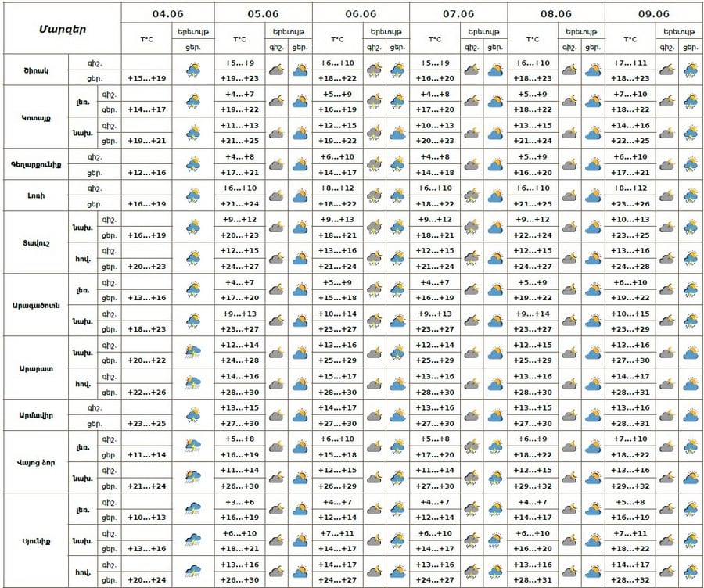
Task: Click the Շիրակ region label
Action: click(x=36, y=70)
